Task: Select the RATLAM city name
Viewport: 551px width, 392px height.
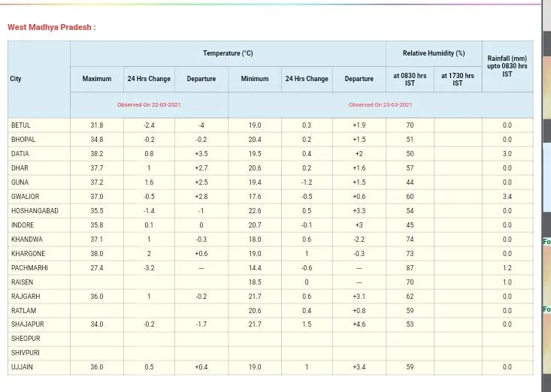Action: [x=23, y=311]
